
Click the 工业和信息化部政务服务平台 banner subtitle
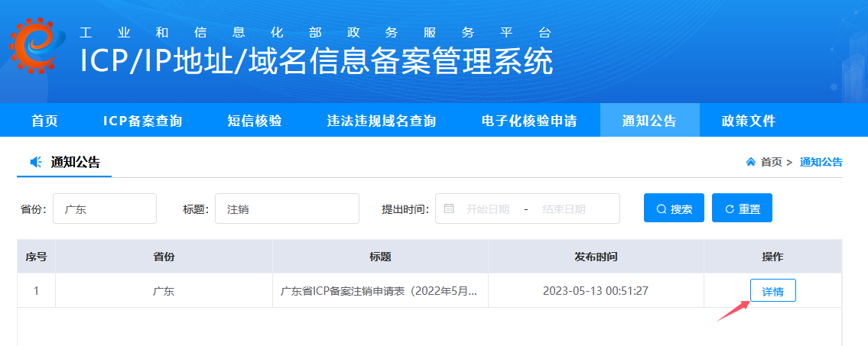tap(316, 32)
